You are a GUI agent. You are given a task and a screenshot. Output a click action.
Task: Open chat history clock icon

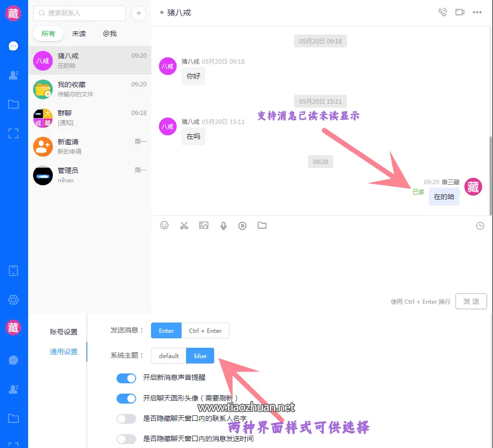[480, 226]
